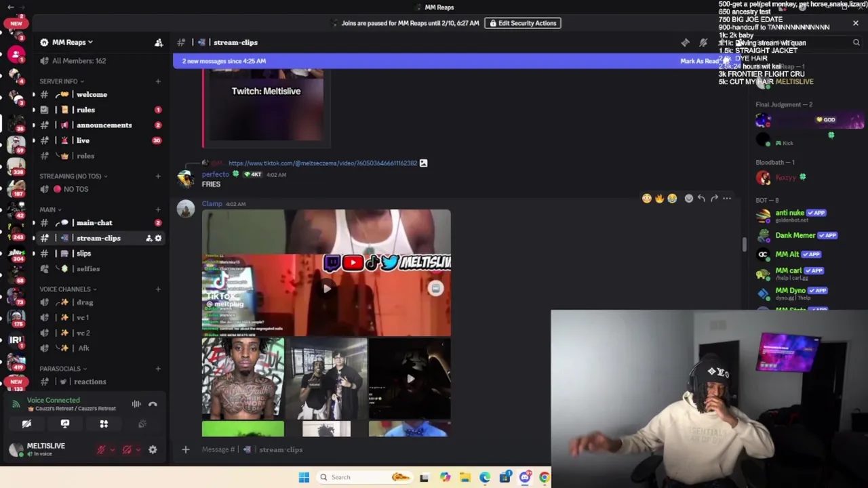
Task: Open the TikTok video link
Action: point(323,163)
